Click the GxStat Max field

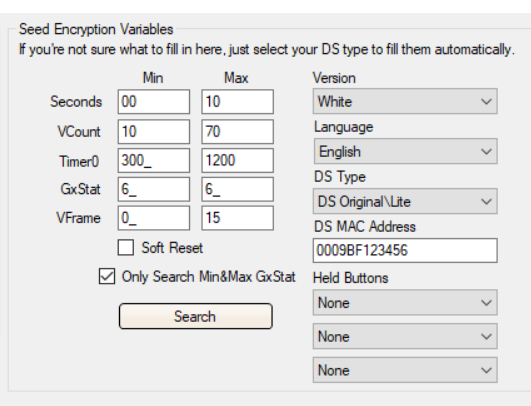coord(237,189)
